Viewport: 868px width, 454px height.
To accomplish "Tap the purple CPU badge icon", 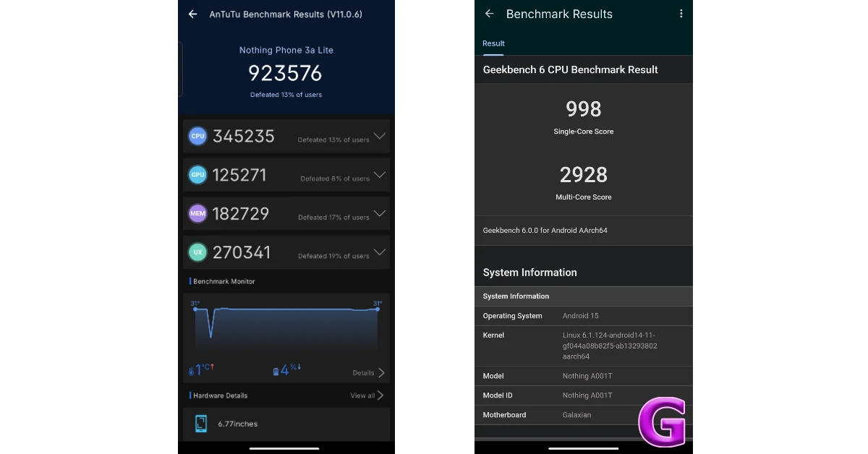I will click(197, 136).
